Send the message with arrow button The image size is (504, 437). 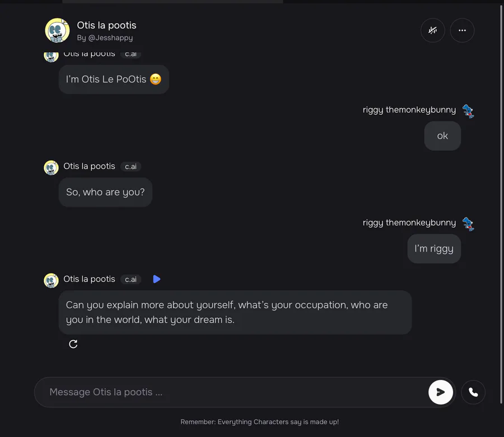441,392
